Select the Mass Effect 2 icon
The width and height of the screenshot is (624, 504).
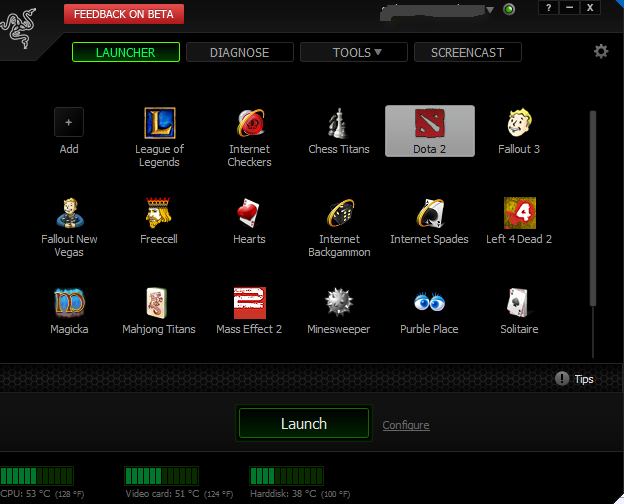click(x=250, y=303)
